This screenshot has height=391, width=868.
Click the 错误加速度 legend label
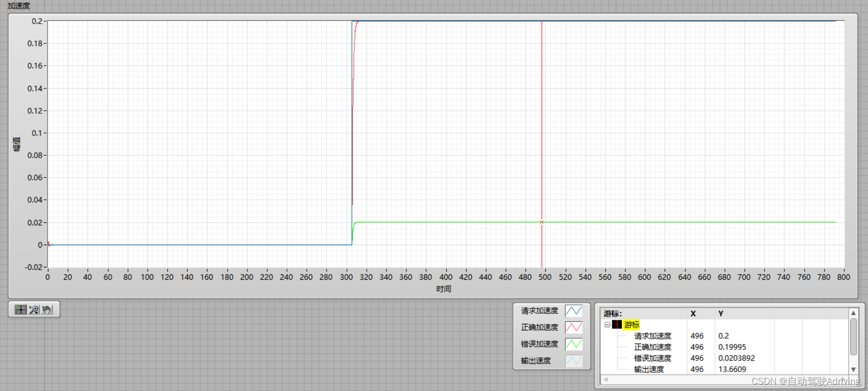(x=539, y=344)
